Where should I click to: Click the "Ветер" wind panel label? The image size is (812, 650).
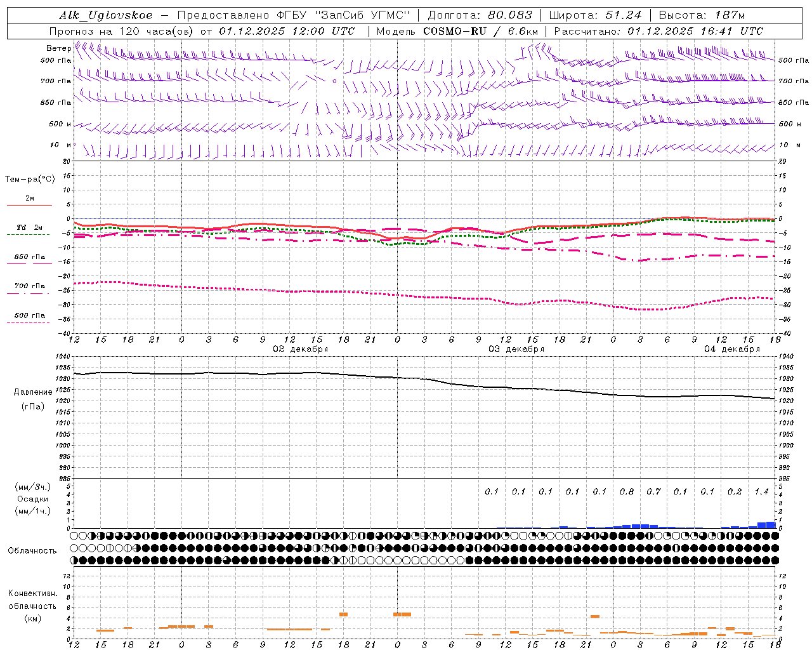coord(59,48)
